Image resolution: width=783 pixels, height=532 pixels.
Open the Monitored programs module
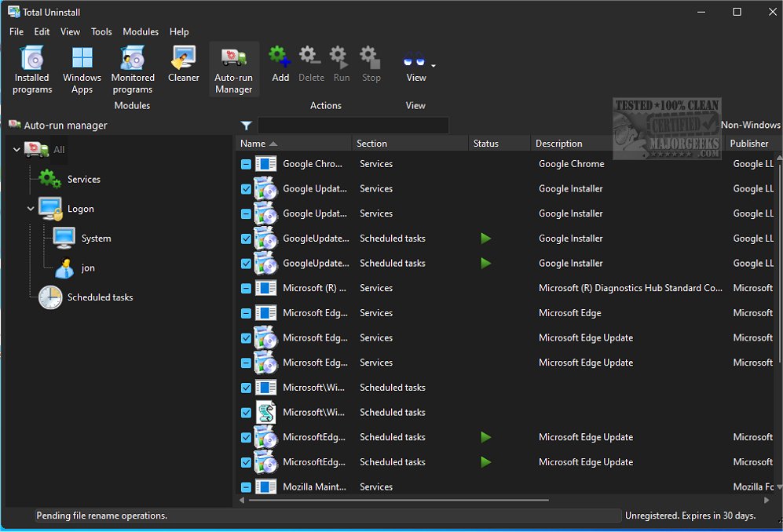133,69
